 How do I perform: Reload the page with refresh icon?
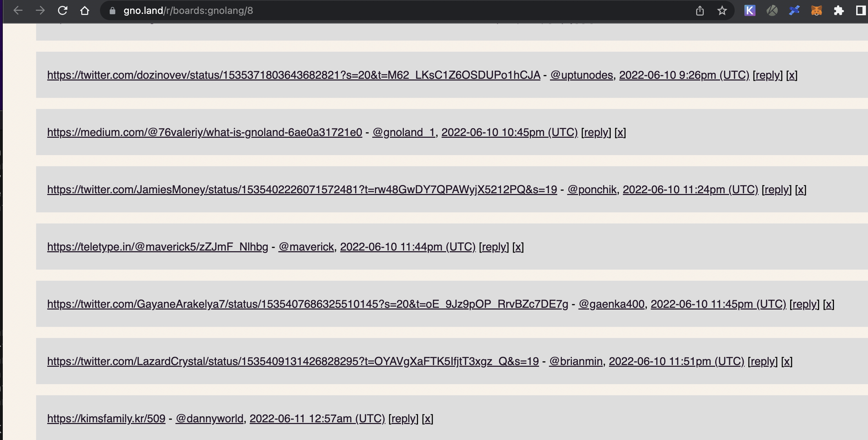[x=62, y=11]
